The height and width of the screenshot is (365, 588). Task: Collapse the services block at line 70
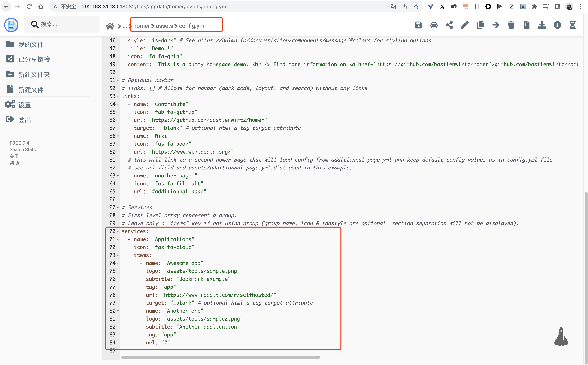point(118,231)
